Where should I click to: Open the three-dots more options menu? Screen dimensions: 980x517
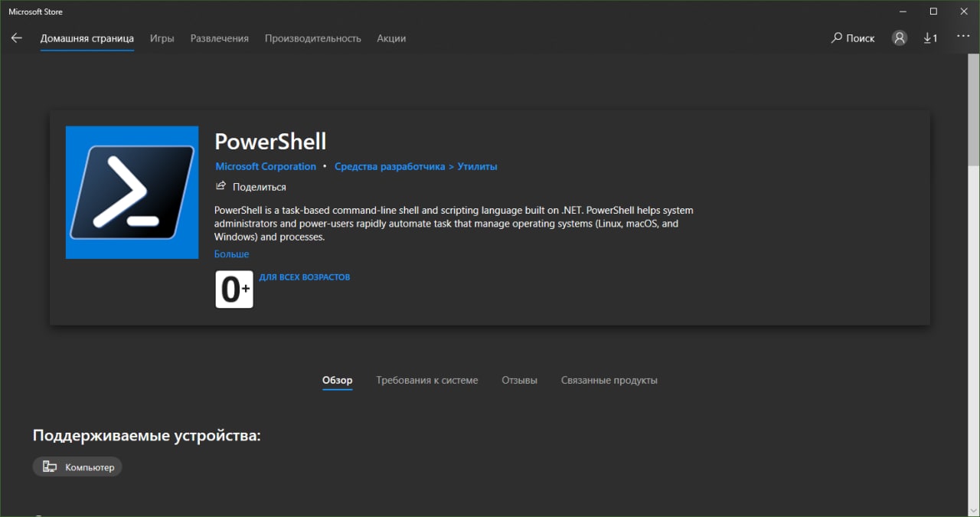962,37
